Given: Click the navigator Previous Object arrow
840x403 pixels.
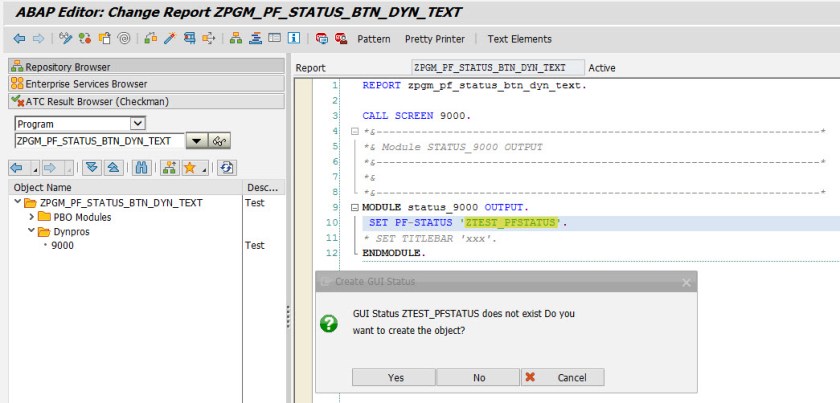Looking at the screenshot, I should point(18,168).
